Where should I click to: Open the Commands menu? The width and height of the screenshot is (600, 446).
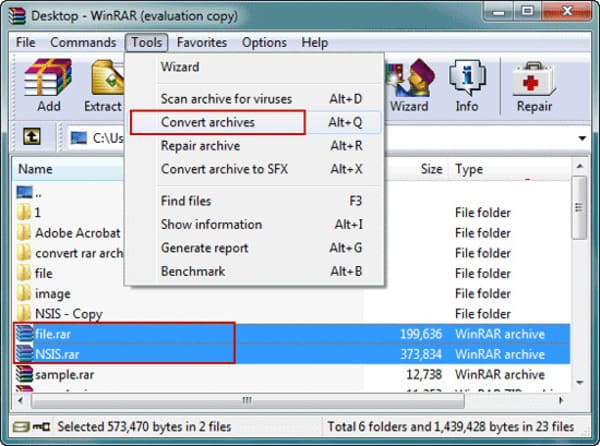tap(83, 42)
